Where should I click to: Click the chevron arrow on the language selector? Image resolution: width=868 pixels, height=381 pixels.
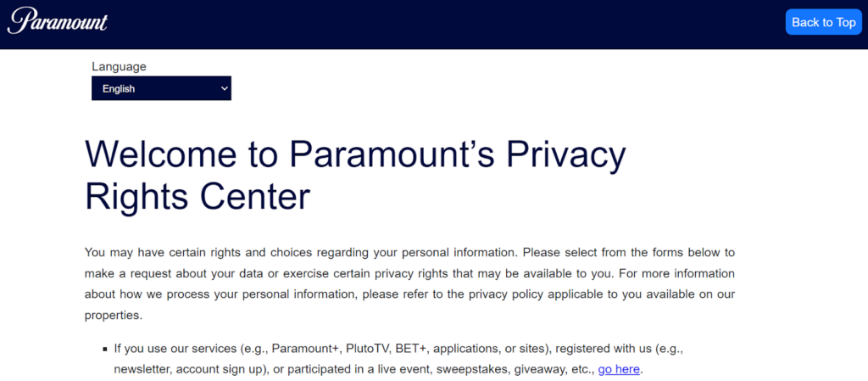225,88
